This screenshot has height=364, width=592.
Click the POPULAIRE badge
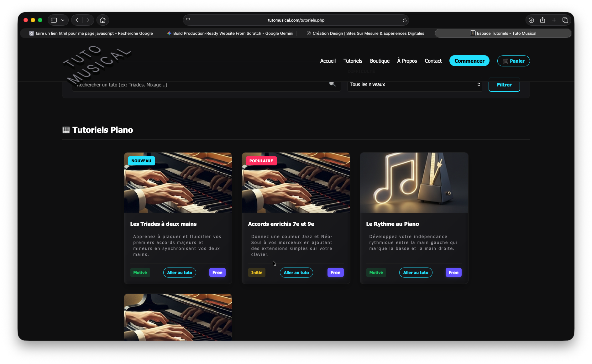click(x=261, y=161)
